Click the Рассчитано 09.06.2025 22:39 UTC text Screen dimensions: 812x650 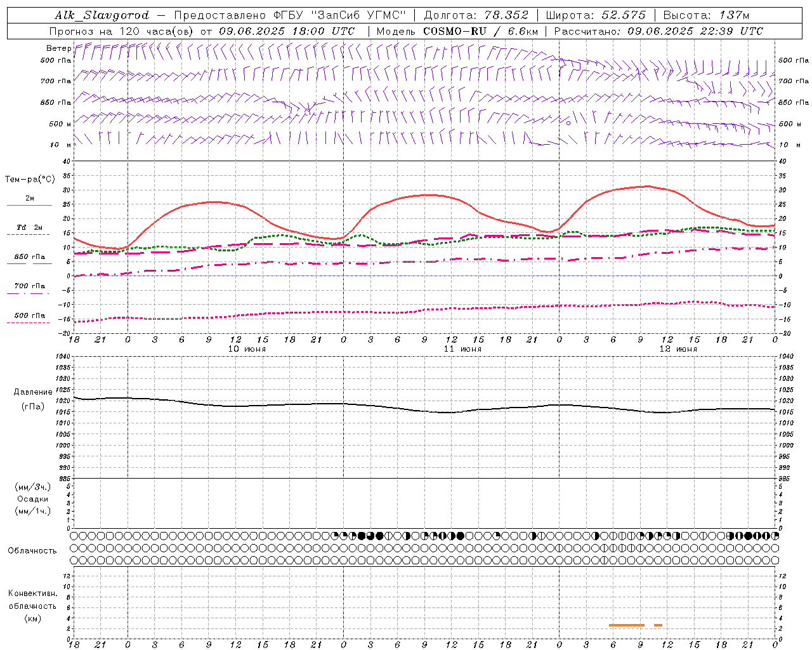click(658, 31)
